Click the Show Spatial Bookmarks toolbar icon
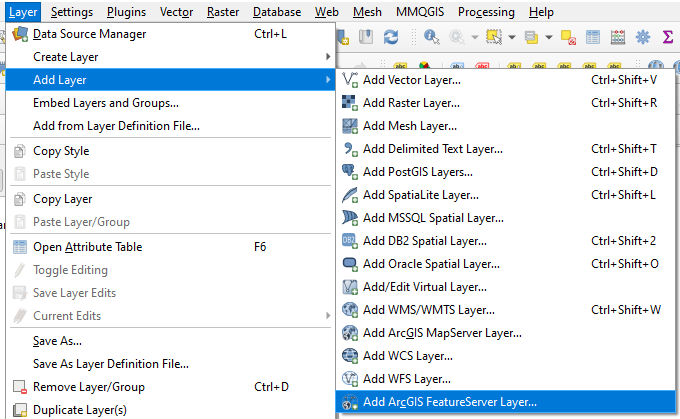Screen dimensions: 680x419 (366, 37)
